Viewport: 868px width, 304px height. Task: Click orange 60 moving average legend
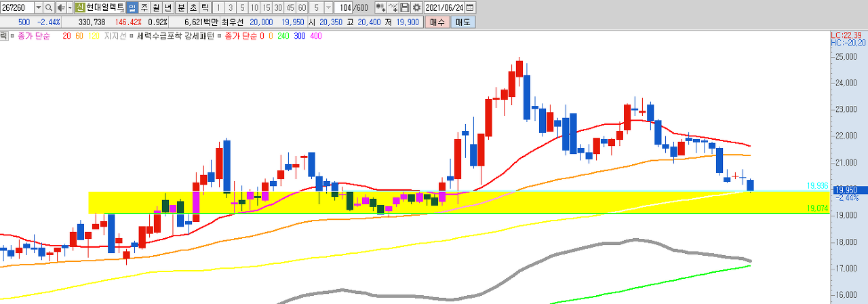pos(79,36)
